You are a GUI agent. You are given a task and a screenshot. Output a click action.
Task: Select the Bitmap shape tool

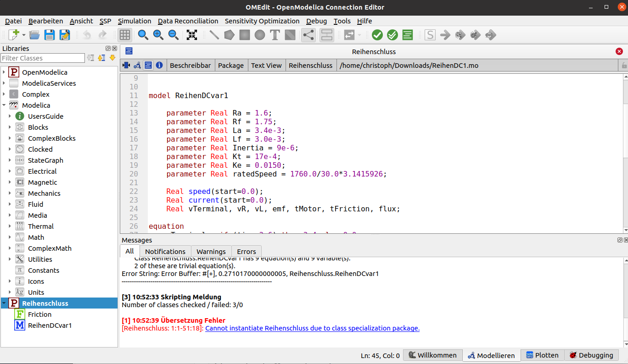coord(290,35)
